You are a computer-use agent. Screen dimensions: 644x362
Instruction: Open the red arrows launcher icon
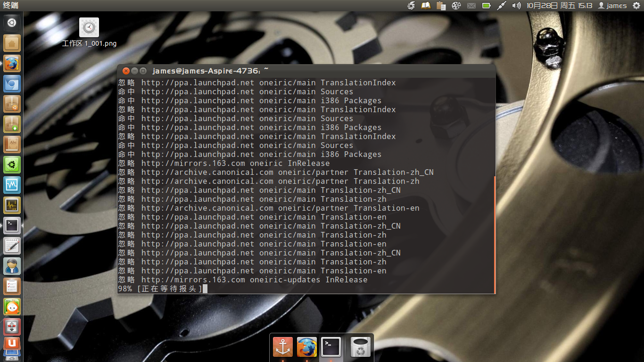(x=12, y=327)
